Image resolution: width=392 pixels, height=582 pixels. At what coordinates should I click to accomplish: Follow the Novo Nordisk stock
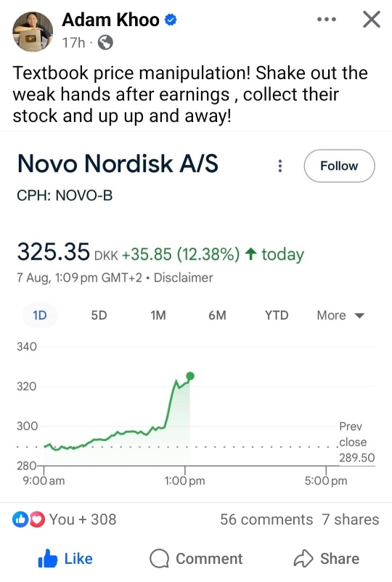click(x=339, y=166)
